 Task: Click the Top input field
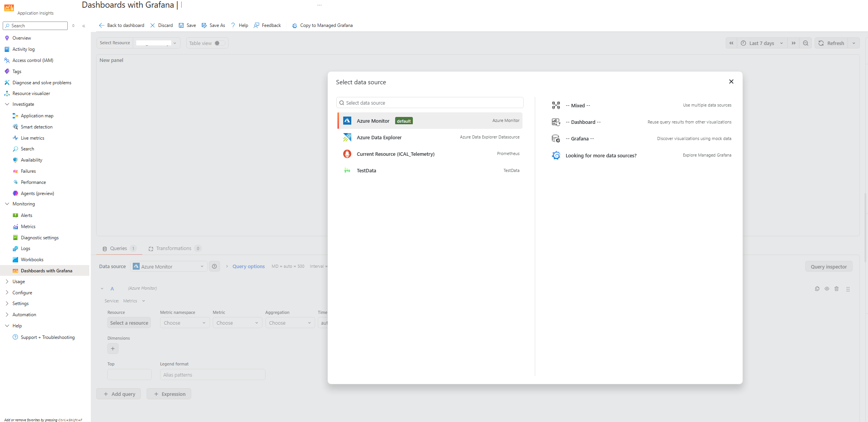129,375
